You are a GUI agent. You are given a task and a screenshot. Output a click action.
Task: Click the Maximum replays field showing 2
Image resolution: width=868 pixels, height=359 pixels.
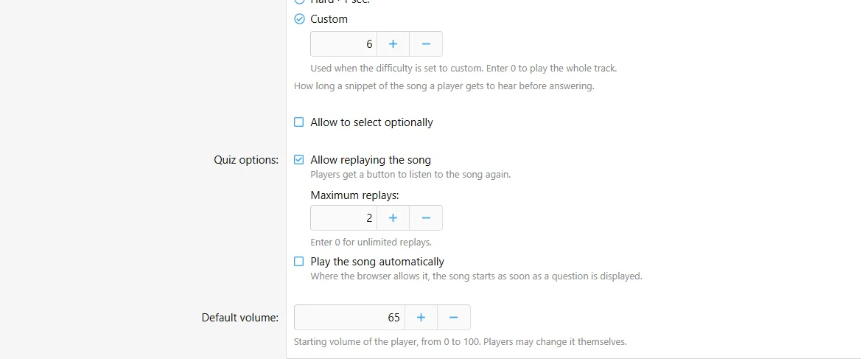tap(344, 217)
